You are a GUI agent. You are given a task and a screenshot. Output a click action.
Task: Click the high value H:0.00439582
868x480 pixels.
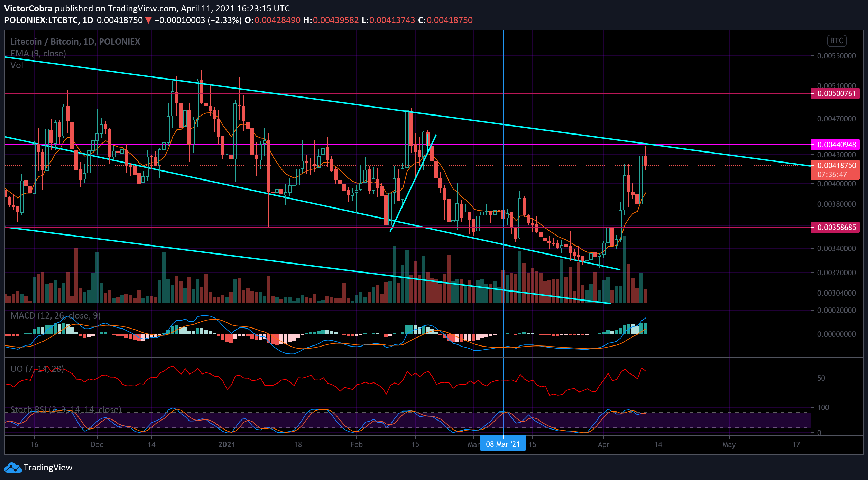[331, 20]
